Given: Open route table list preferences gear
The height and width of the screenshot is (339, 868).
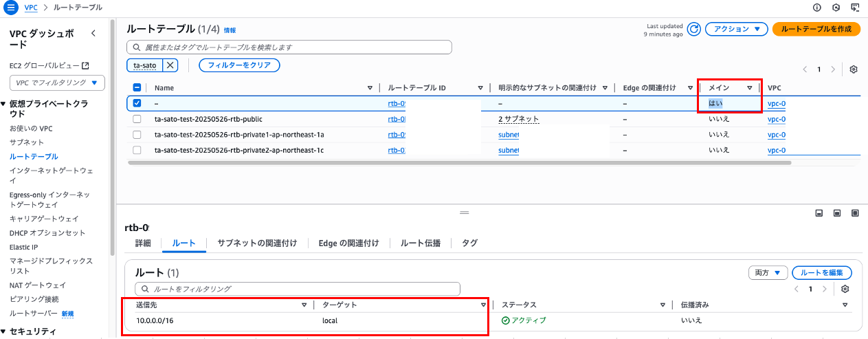Looking at the screenshot, I should pyautogui.click(x=854, y=69).
